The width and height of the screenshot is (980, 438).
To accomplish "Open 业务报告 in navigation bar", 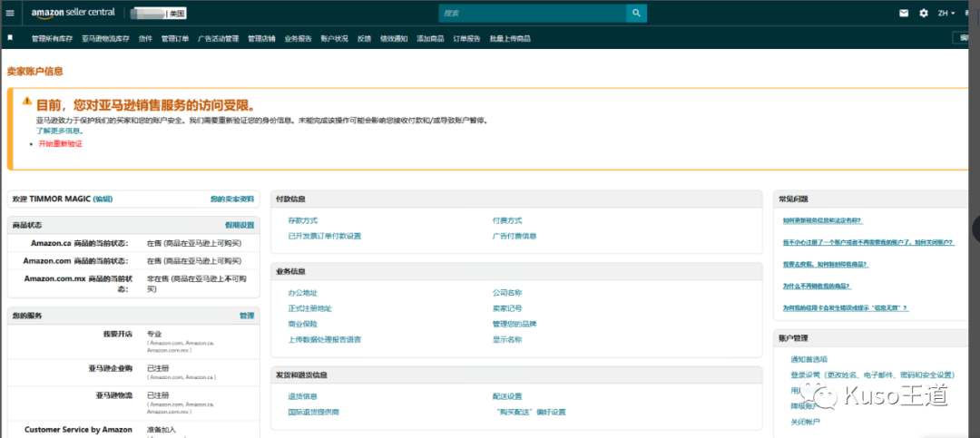I will tap(299, 39).
